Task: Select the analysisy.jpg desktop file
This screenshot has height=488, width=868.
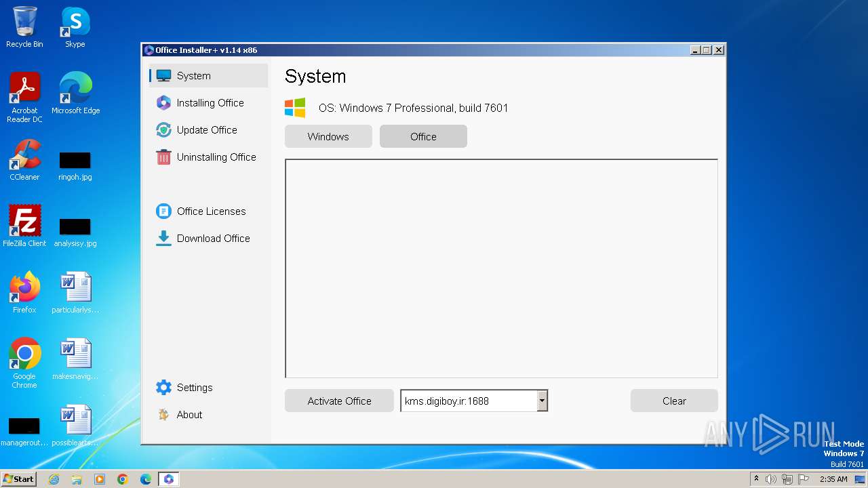Action: (75, 232)
